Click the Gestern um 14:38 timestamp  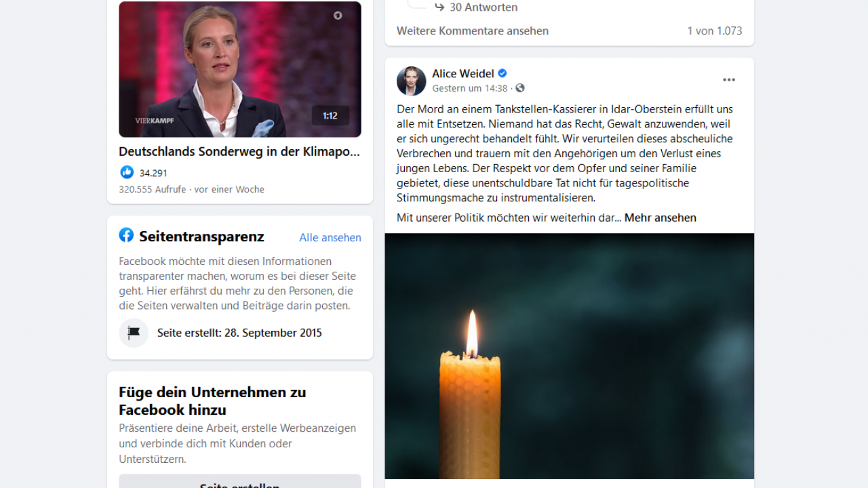tap(470, 88)
